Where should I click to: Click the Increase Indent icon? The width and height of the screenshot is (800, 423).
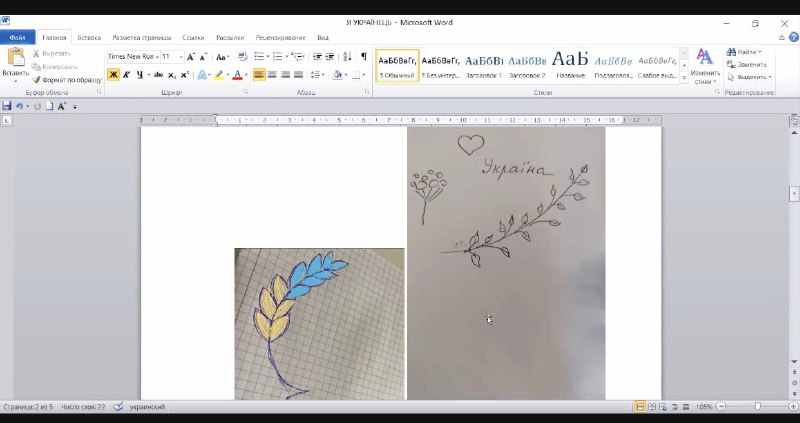coord(330,57)
